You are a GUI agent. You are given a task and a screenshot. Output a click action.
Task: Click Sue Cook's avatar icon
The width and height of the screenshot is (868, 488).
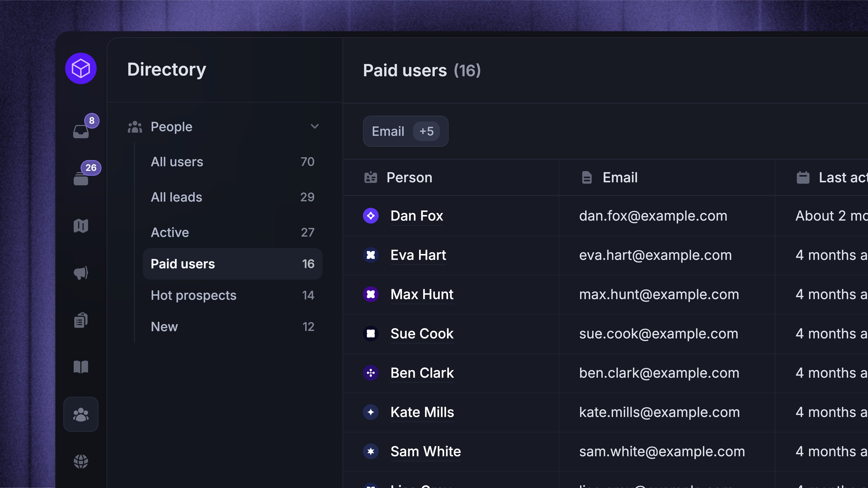371,333
